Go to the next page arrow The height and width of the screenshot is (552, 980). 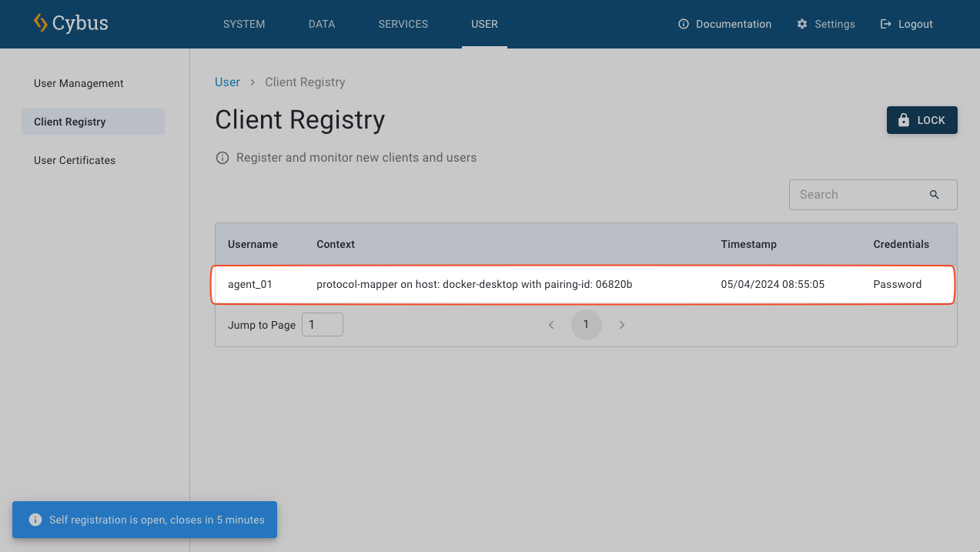(x=622, y=325)
